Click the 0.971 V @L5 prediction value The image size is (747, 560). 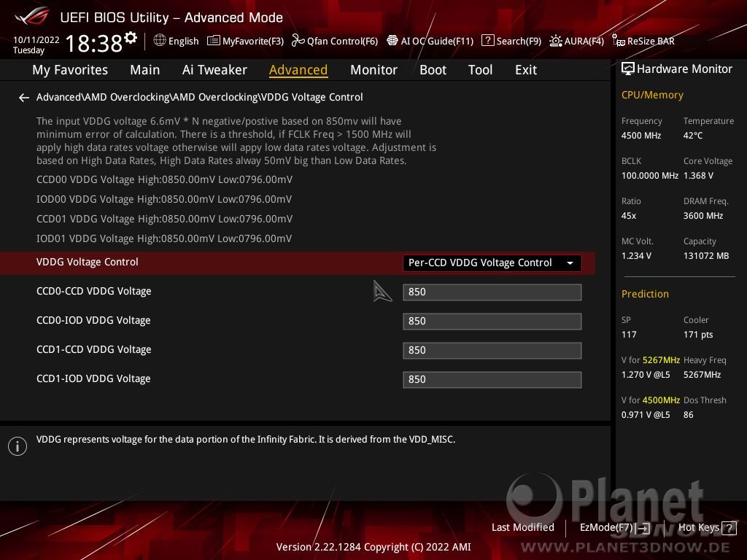645,415
